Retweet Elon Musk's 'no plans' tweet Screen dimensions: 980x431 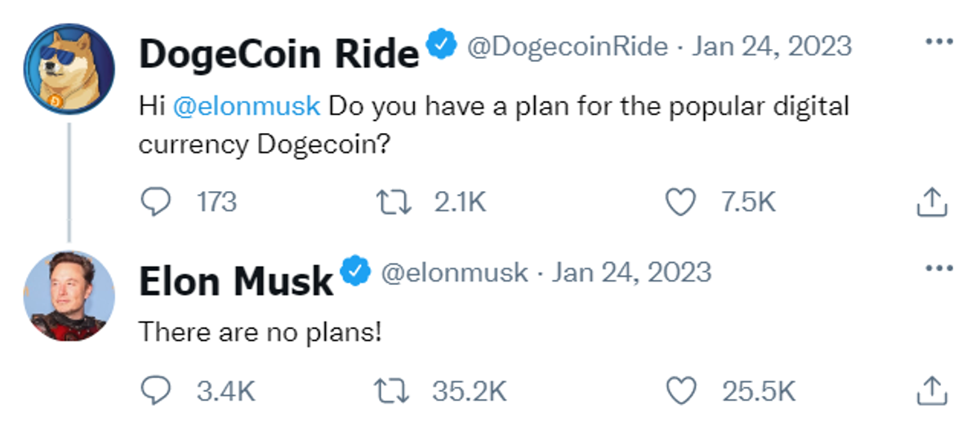click(x=396, y=391)
